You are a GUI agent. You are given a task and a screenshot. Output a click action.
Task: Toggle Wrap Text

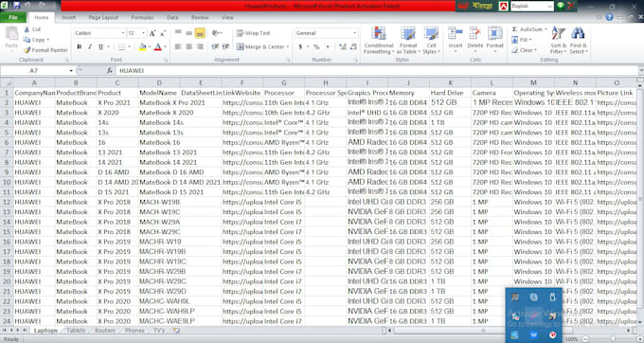(x=254, y=33)
